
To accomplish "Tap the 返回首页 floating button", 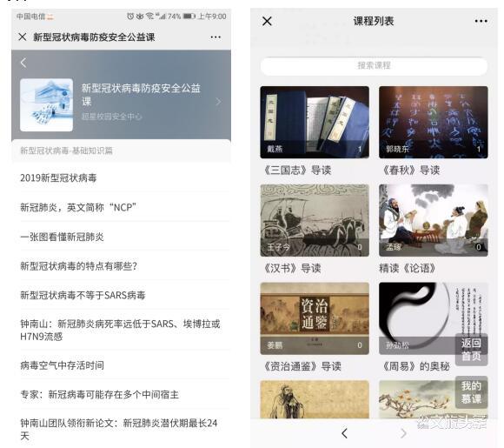I will pos(471,350).
